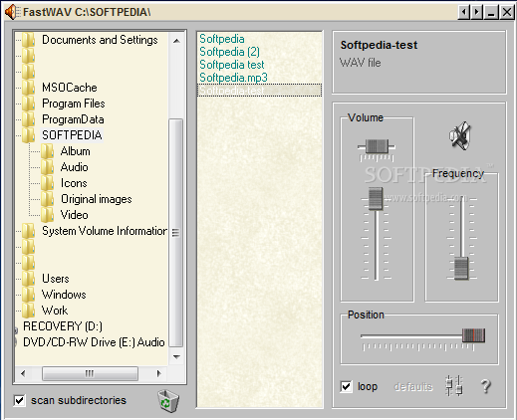Toggle scan subdirectories checkbox
517x420 pixels.
pyautogui.click(x=19, y=400)
